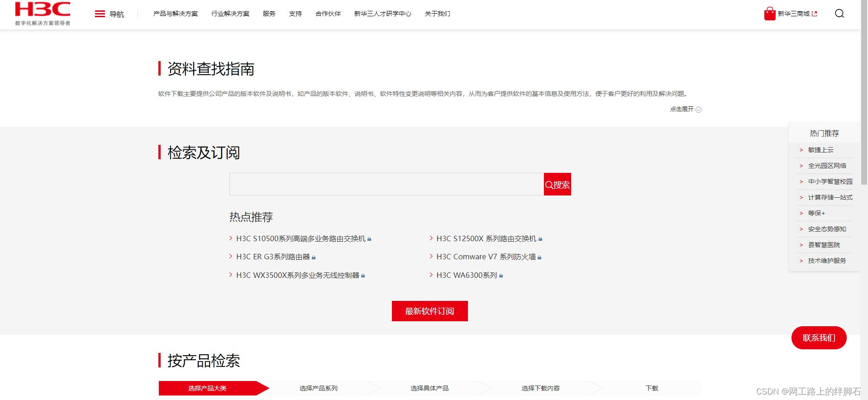Open H3C ER G3系列路由器 link
This screenshot has width=868, height=400.
click(273, 257)
